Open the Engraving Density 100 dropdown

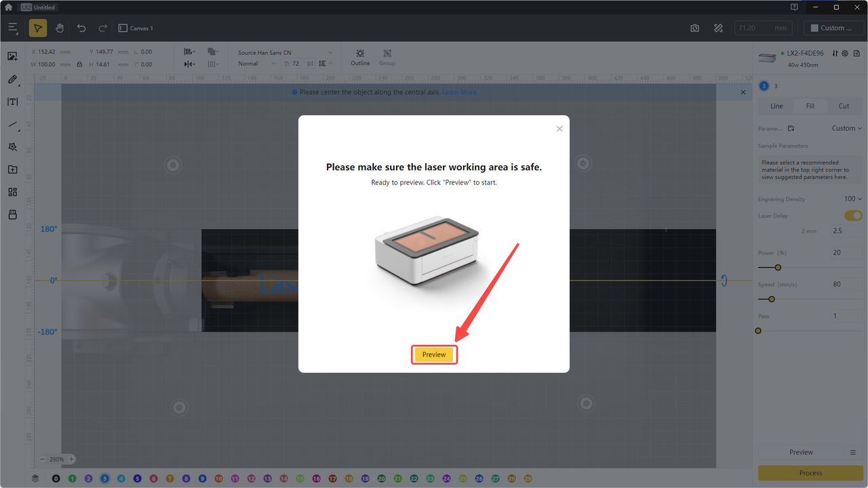coord(853,199)
